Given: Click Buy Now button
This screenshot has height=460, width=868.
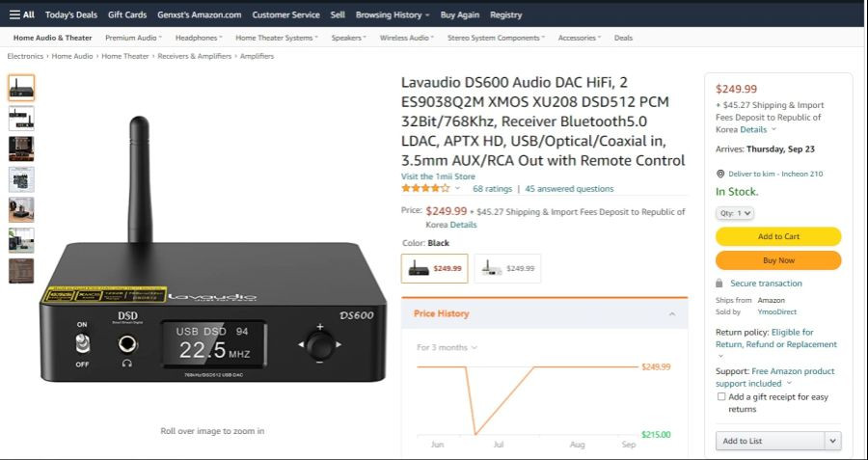Looking at the screenshot, I should click(778, 260).
